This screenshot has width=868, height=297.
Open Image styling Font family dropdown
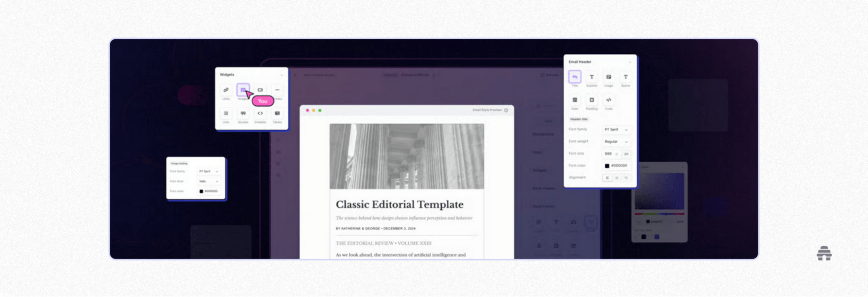pyautogui.click(x=208, y=172)
